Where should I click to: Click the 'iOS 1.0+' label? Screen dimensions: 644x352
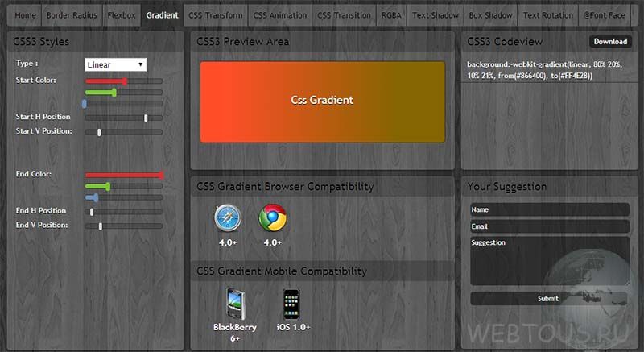293,327
